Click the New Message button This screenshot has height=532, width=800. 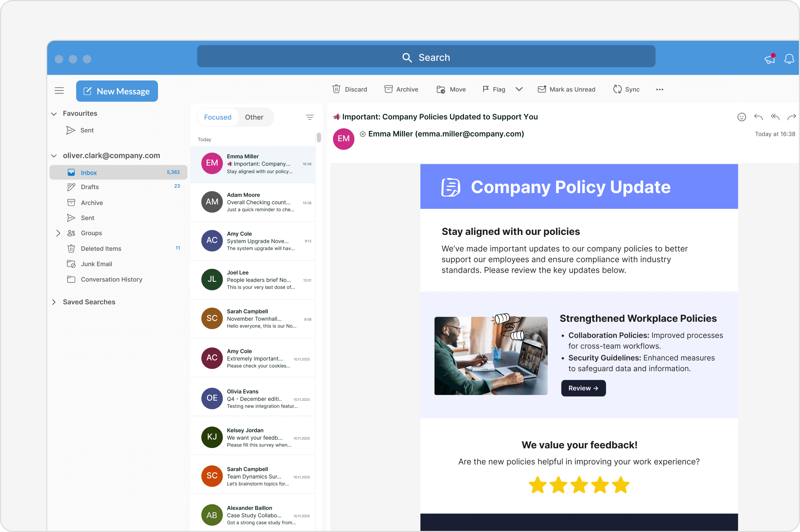pyautogui.click(x=117, y=91)
